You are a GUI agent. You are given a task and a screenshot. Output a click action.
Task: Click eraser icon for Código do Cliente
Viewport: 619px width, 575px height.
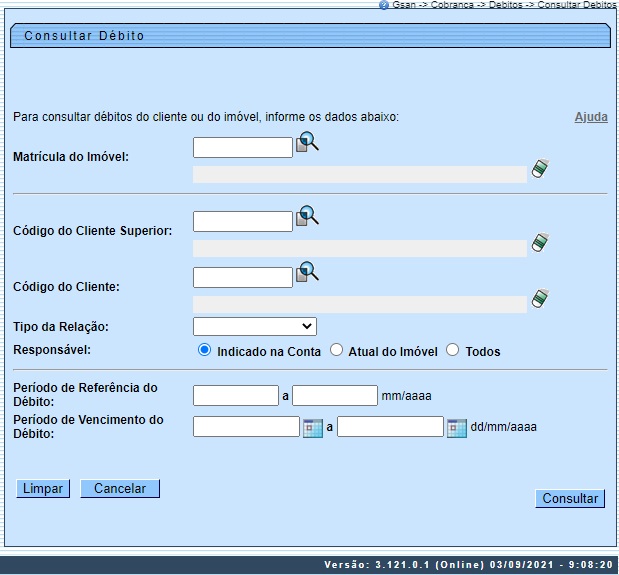(540, 298)
